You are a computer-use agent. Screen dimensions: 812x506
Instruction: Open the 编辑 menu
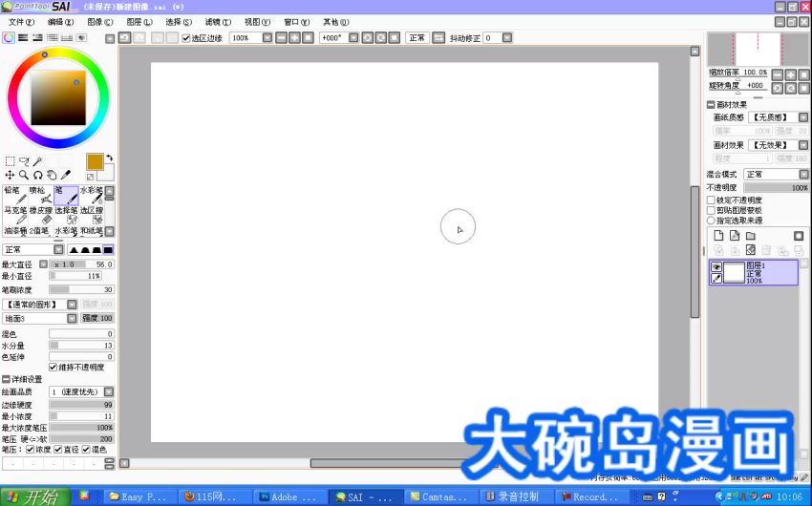(x=60, y=22)
